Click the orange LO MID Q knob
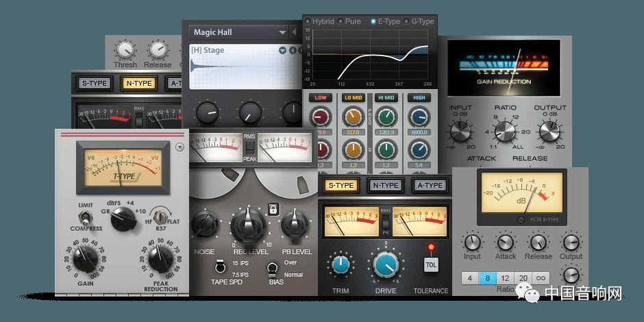 pos(354,149)
